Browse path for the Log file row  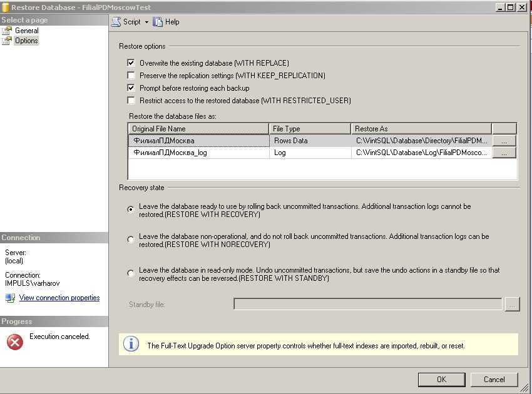point(504,153)
